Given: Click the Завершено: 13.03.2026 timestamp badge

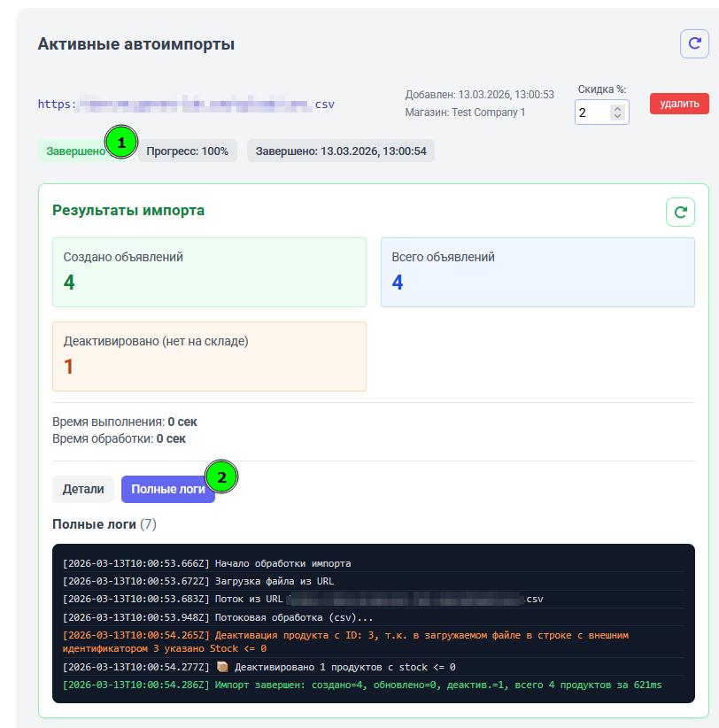Looking at the screenshot, I should pyautogui.click(x=341, y=151).
